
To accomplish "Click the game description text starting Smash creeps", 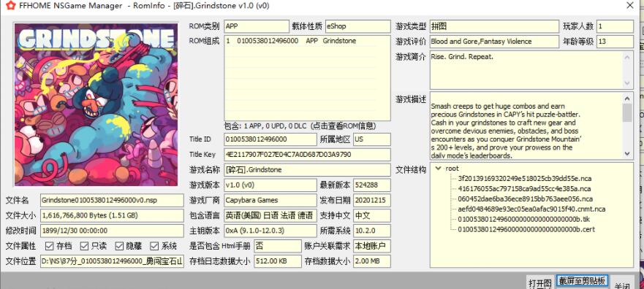I will (x=506, y=131).
